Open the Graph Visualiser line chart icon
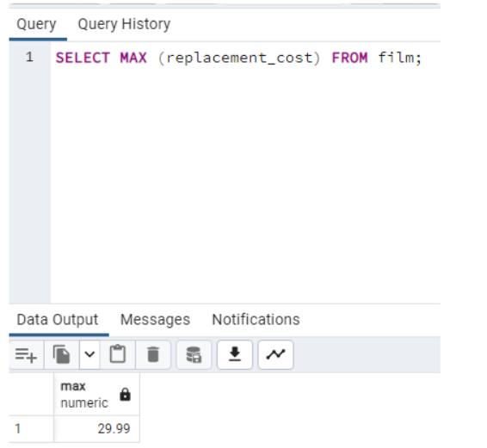The width and height of the screenshot is (487, 448). coord(275,354)
